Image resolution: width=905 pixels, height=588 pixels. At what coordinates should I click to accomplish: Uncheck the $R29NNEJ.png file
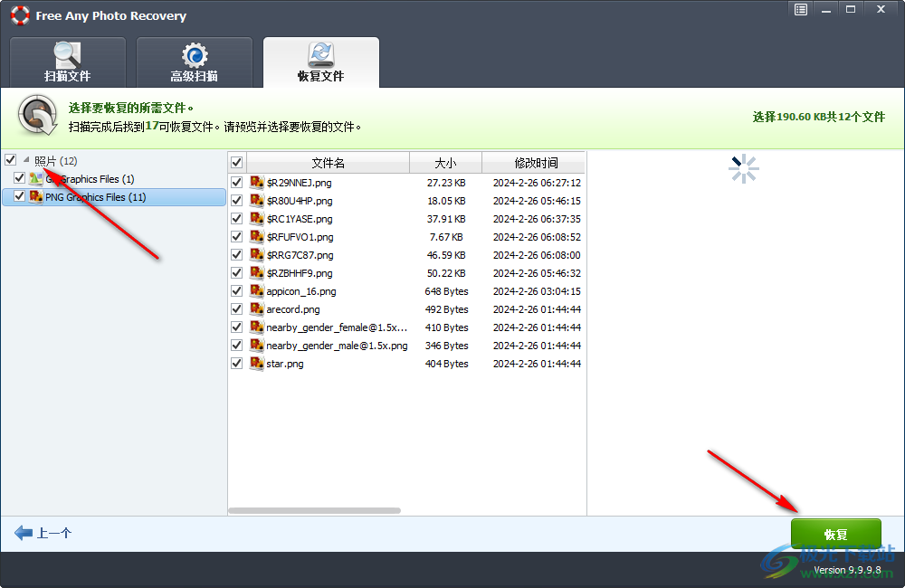(x=236, y=182)
